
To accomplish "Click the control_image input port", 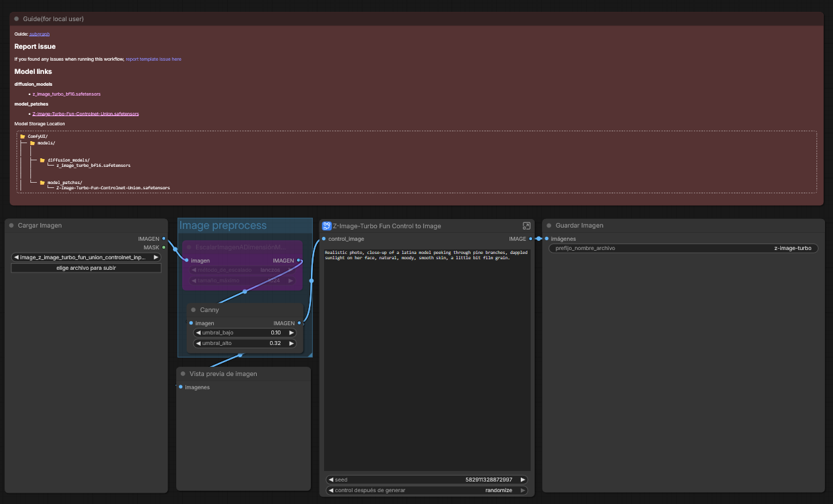I will (324, 239).
